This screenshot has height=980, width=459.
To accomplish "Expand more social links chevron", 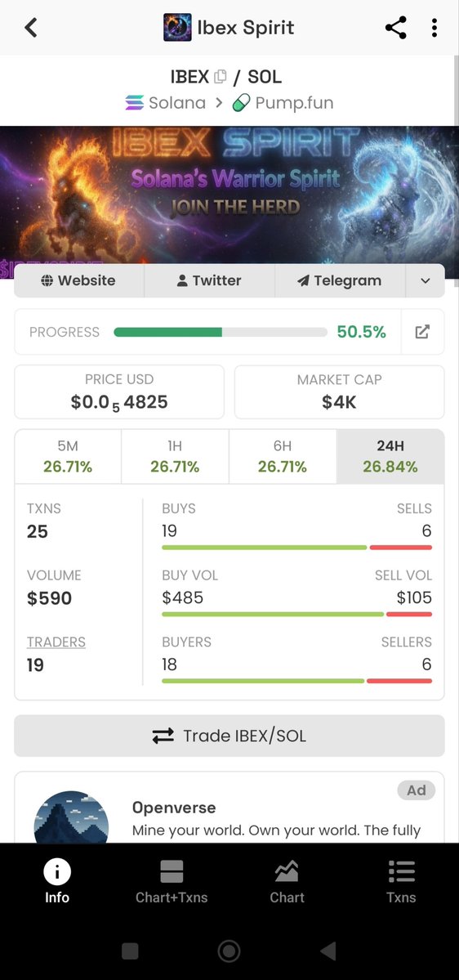I will click(426, 280).
